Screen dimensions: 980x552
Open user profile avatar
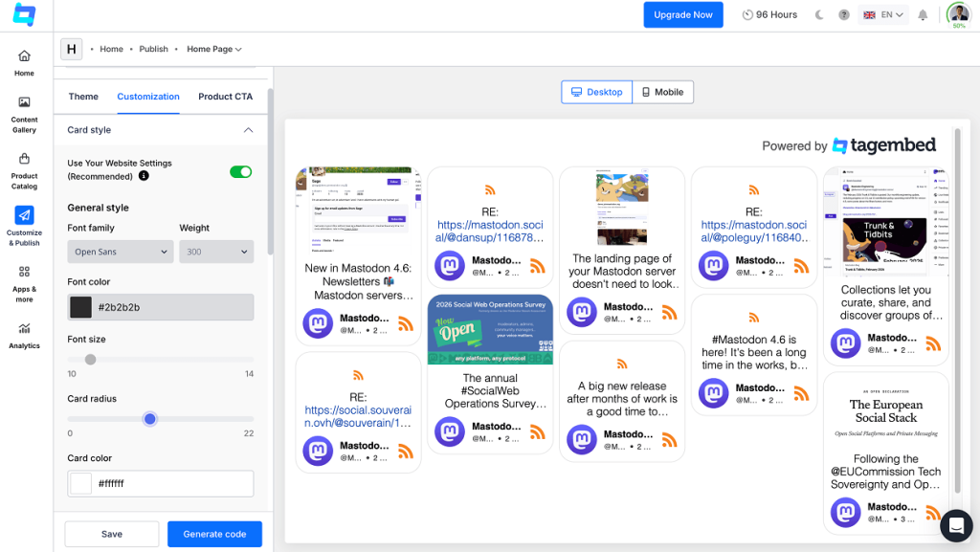959,14
